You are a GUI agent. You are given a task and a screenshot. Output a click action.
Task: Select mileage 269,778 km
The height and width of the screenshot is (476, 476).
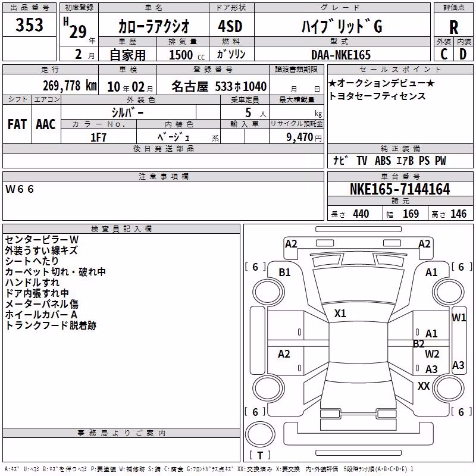click(x=70, y=86)
